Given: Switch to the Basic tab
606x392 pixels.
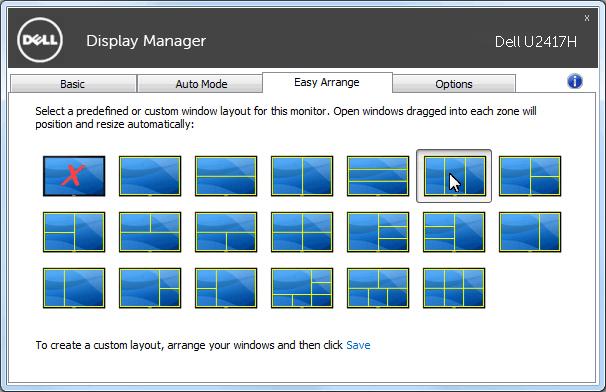Looking at the screenshot, I should click(x=73, y=84).
